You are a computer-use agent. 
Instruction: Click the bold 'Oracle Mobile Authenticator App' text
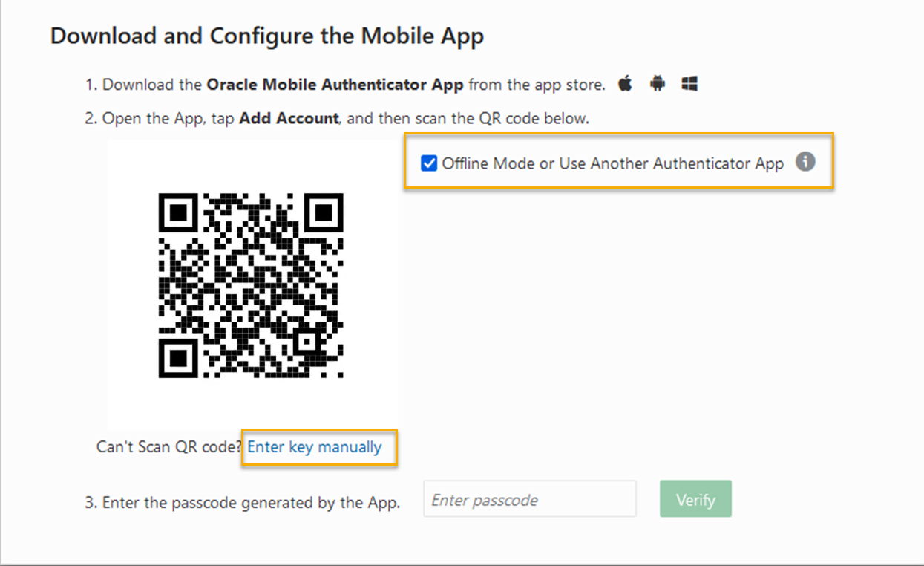[x=335, y=85]
